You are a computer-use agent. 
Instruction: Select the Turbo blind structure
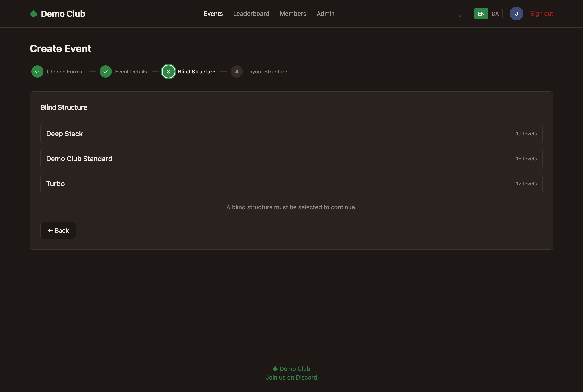[x=291, y=183]
